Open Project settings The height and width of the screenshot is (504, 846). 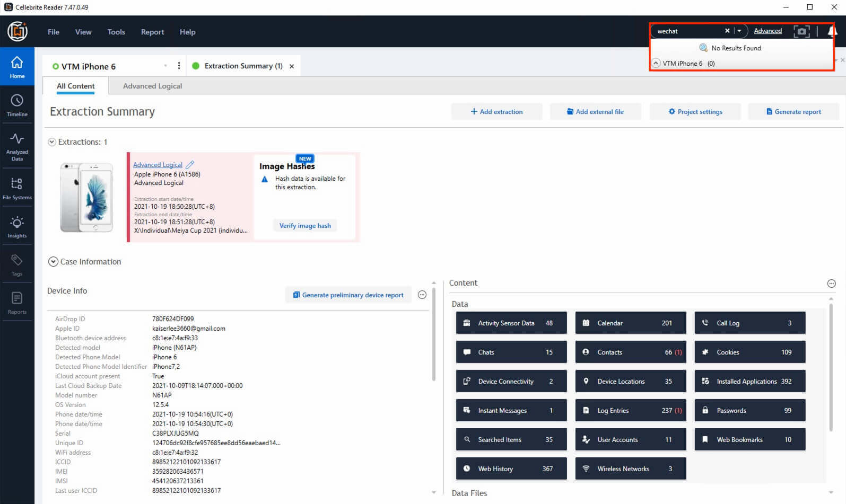point(695,111)
